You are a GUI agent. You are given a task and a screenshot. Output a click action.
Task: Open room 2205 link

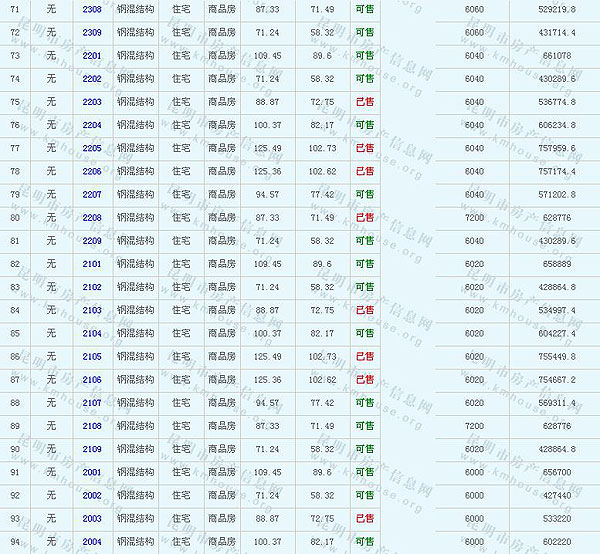[x=92, y=148]
